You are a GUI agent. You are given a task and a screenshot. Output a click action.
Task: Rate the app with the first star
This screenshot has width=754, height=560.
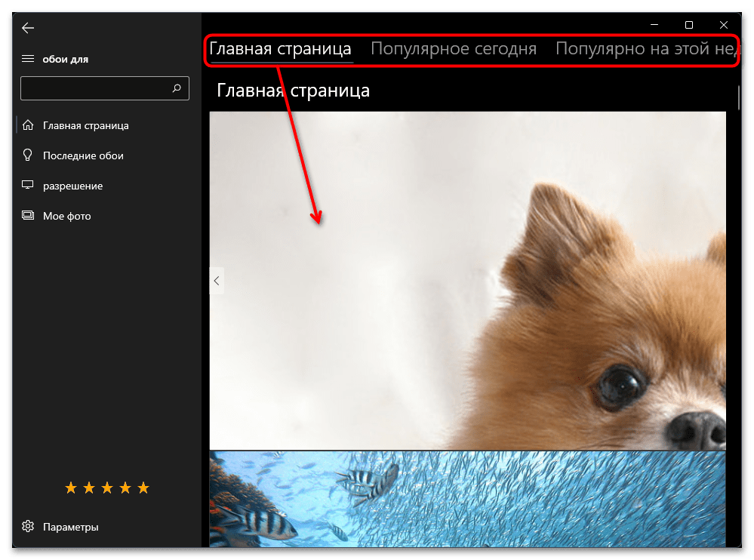coord(71,488)
